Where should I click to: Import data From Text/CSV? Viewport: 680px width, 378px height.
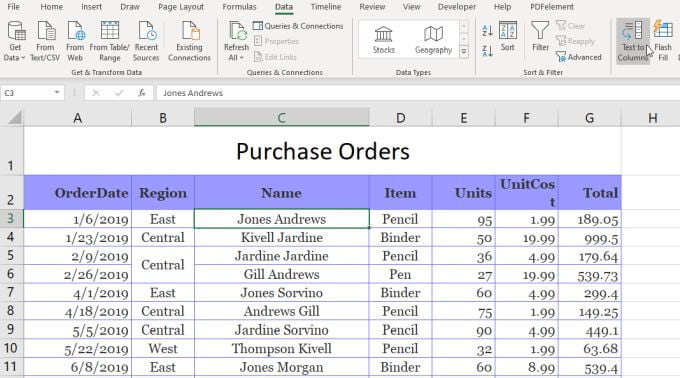tap(45, 42)
